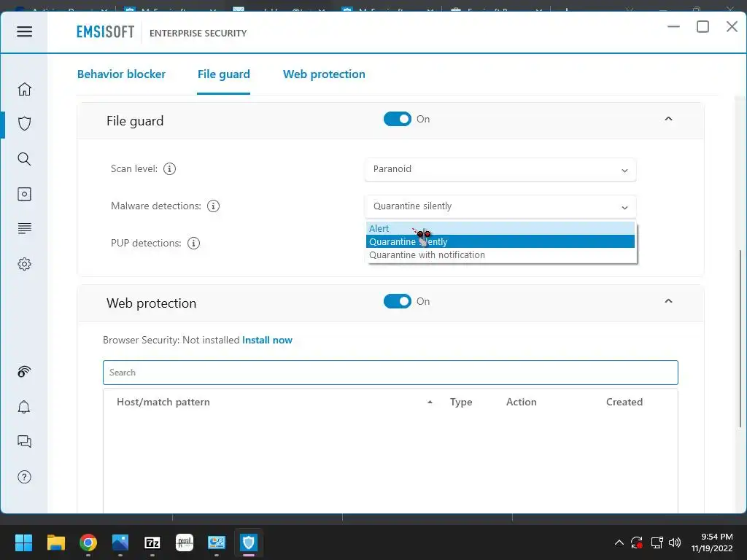Open Logs list icon in sidebar

[24, 228]
